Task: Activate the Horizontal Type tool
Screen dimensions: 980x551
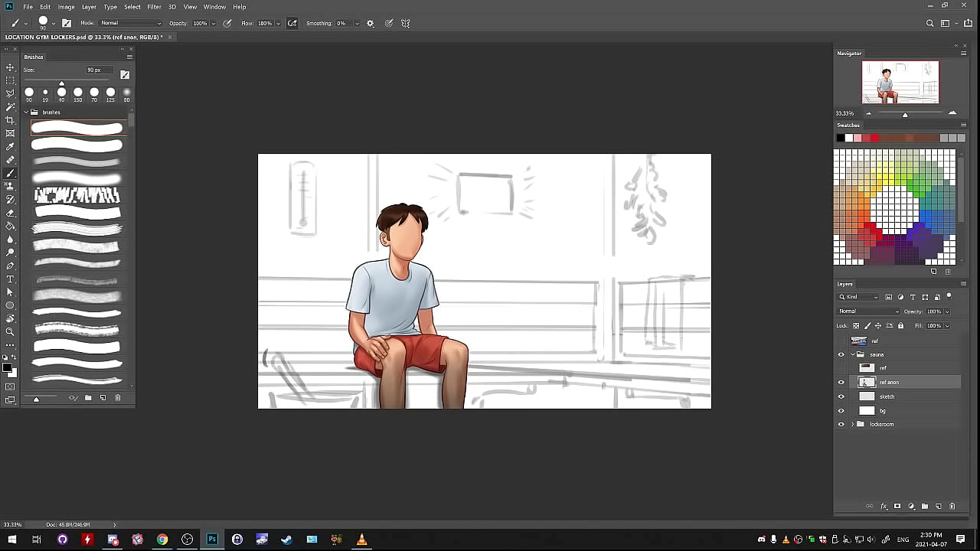Action: point(10,279)
